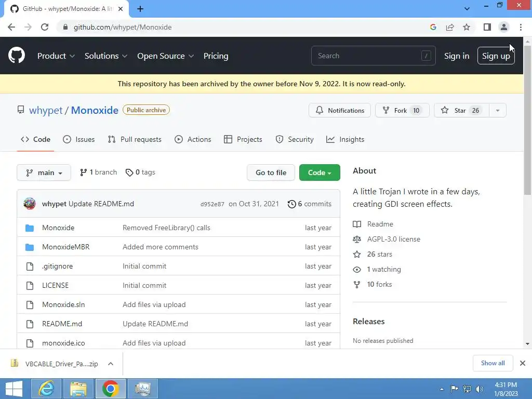Fork the repository with Fork button
Image resolution: width=532 pixels, height=399 pixels.
tap(402, 110)
